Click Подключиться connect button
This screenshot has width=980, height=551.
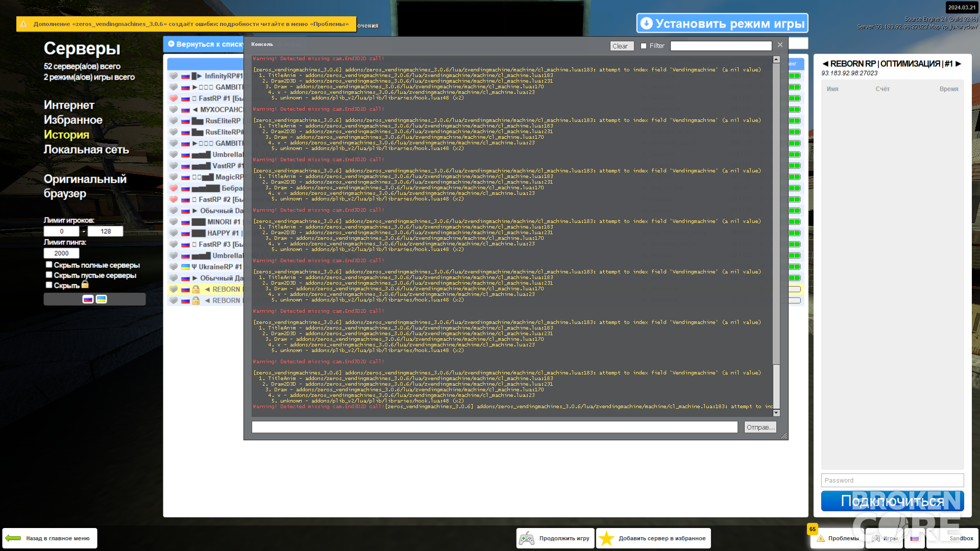point(892,501)
